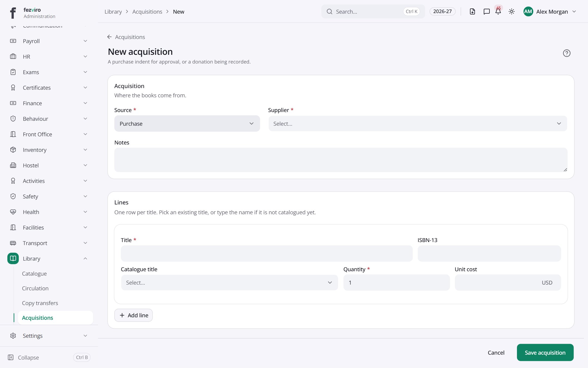
Task: Click the notifications bell icon
Action: 498,11
